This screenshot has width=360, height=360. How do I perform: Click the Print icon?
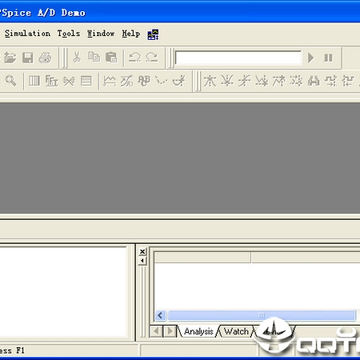click(45, 58)
